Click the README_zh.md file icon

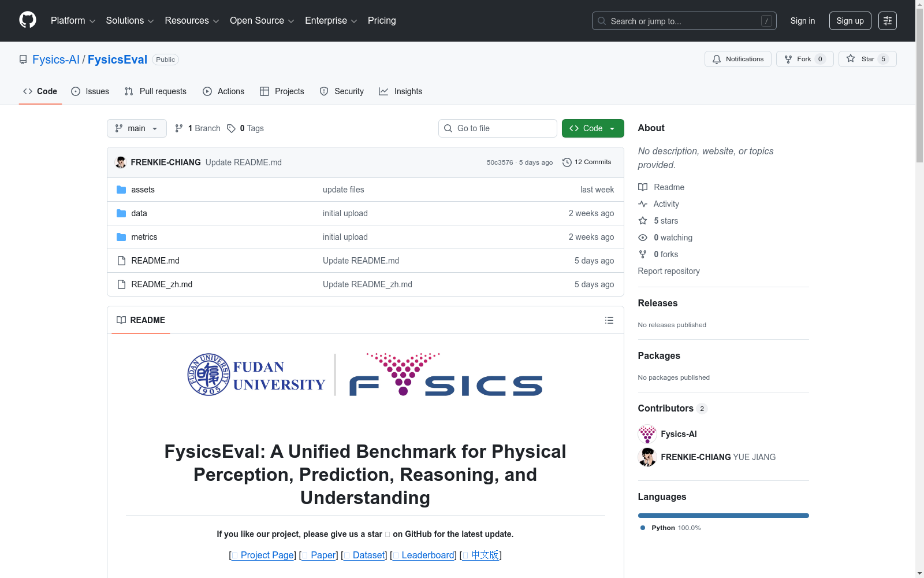coord(121,284)
